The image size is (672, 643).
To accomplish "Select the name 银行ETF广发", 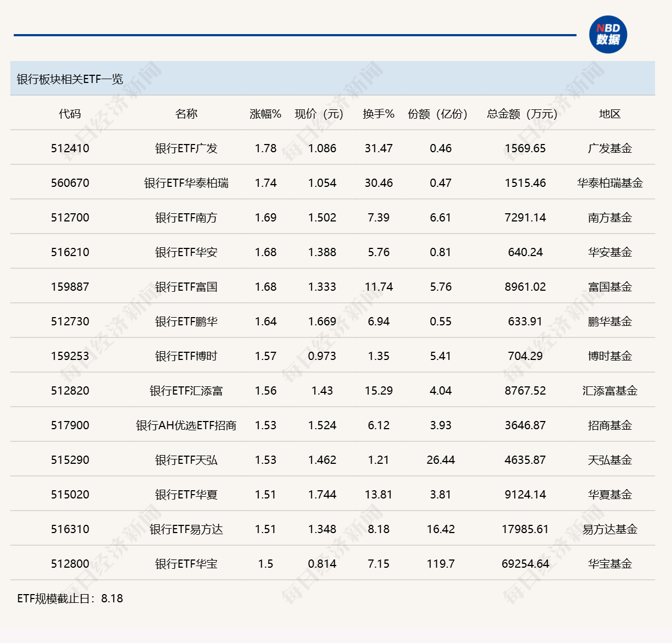I will (186, 148).
